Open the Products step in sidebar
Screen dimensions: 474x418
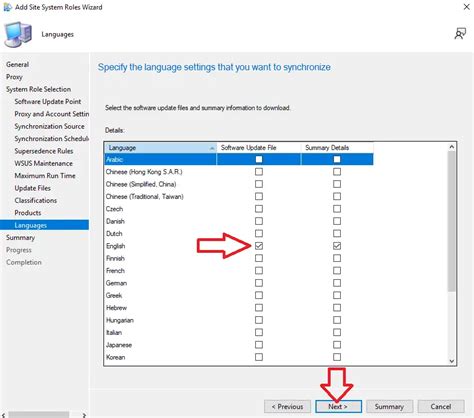[28, 213]
